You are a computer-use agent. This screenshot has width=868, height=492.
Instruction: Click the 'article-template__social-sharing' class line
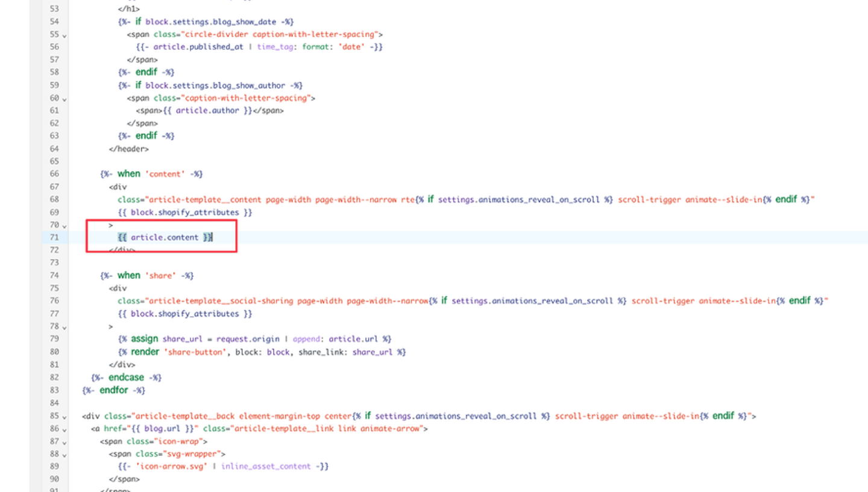(473, 300)
